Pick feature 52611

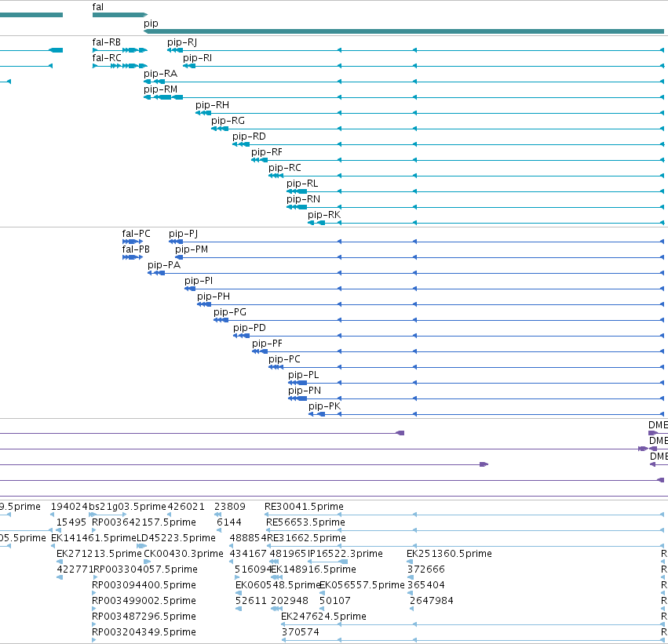pyautogui.click(x=251, y=601)
